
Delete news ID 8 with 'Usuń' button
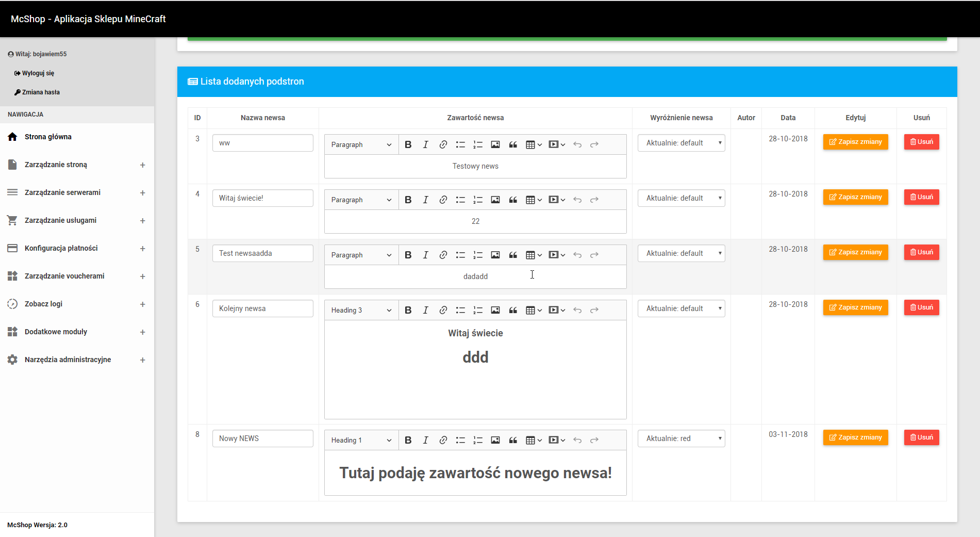pos(921,437)
